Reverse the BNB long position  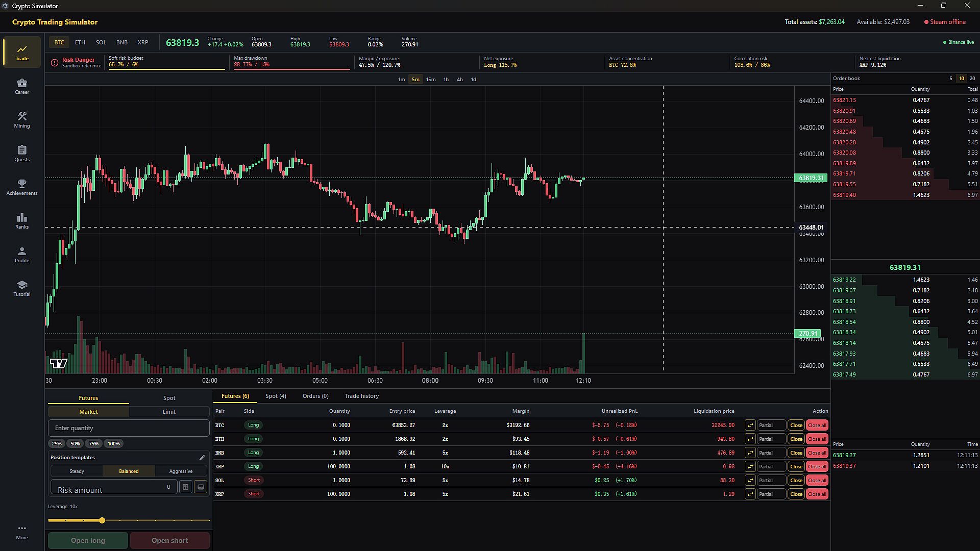click(750, 453)
